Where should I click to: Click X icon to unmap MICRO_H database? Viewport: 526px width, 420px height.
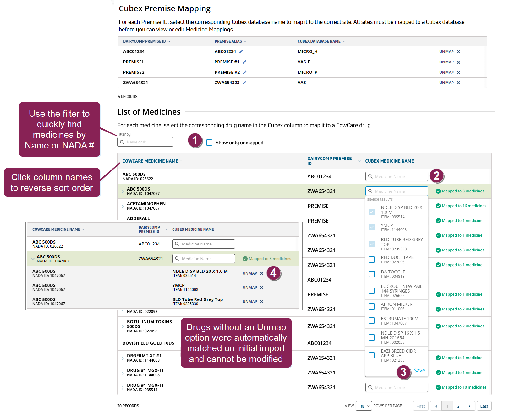click(x=458, y=52)
